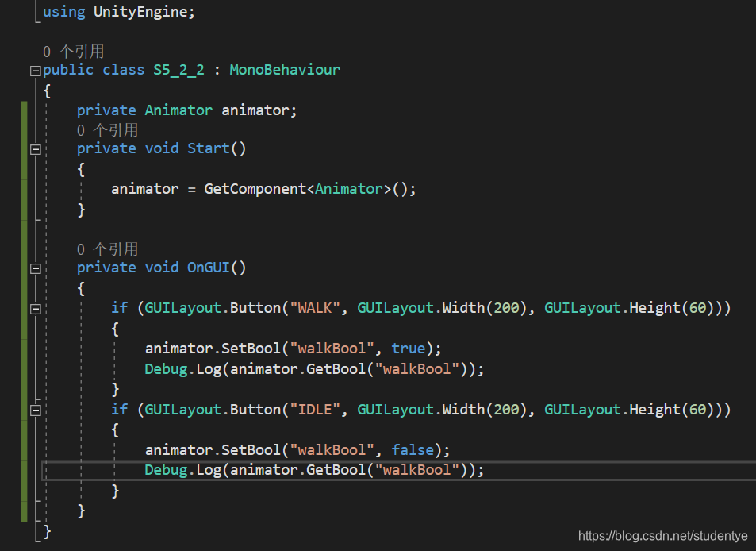Click Debug in the WALK block
Viewport: 756px width, 551px height.
click(166, 370)
